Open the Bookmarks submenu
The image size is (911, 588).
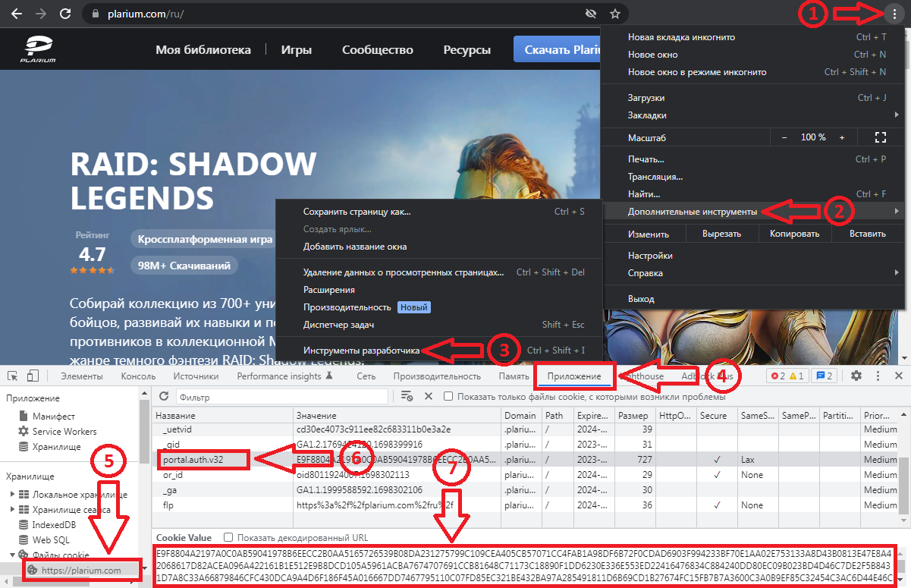click(754, 115)
